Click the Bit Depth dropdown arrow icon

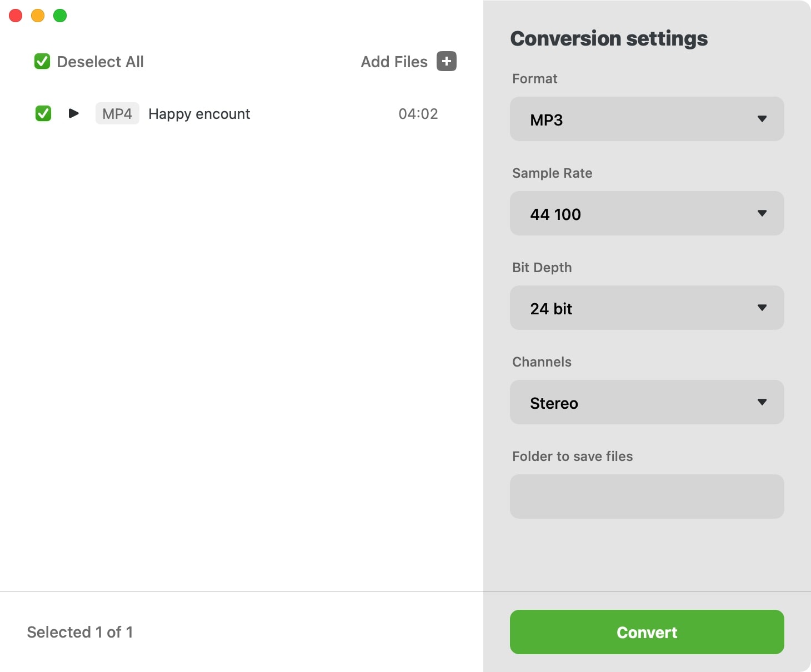coord(762,308)
